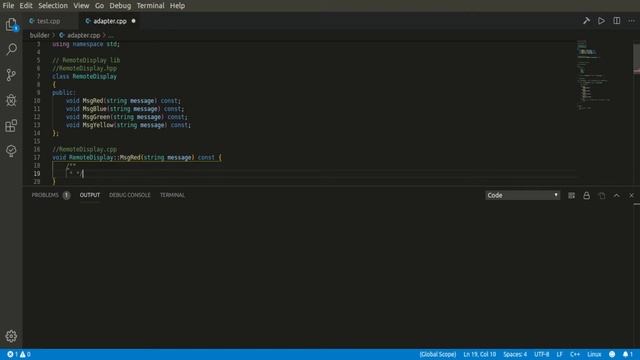This screenshot has height=360, width=640.
Task: Change line ending via LF
Action: coord(559,354)
